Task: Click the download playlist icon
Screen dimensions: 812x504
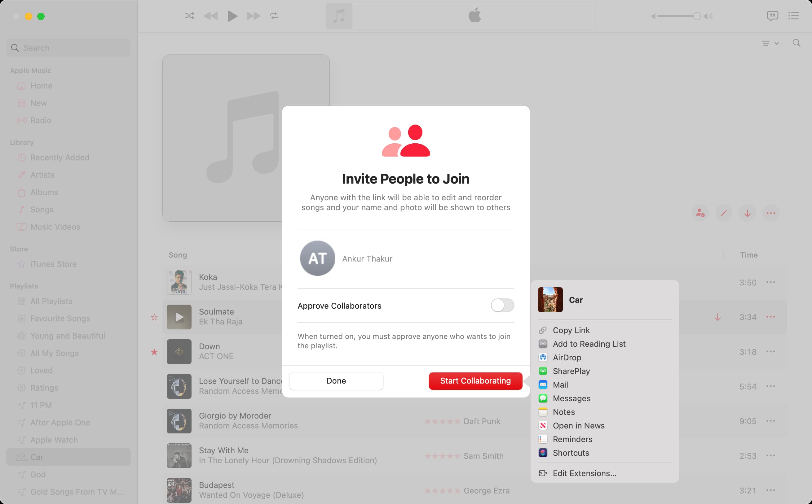Action: click(748, 212)
